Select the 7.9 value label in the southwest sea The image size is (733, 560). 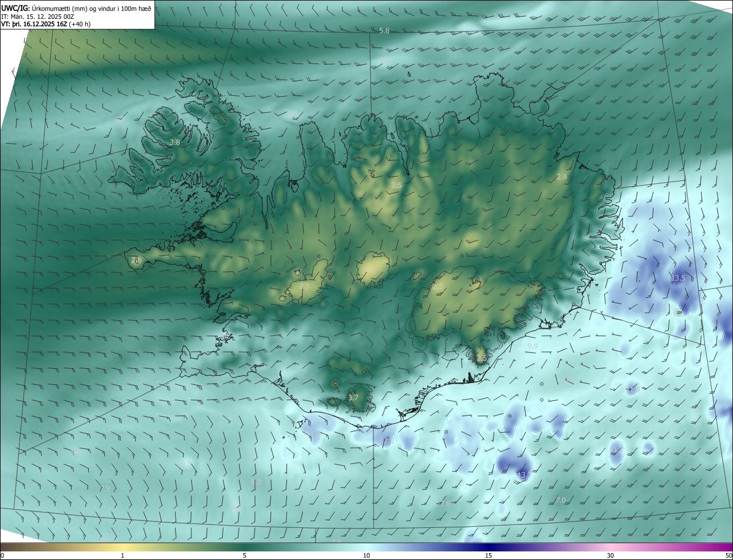[104, 488]
